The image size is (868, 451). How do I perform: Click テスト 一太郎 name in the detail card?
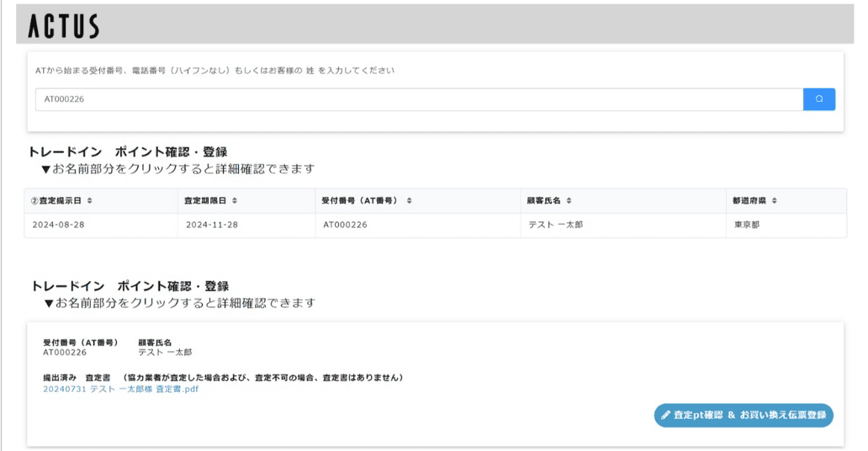click(165, 353)
